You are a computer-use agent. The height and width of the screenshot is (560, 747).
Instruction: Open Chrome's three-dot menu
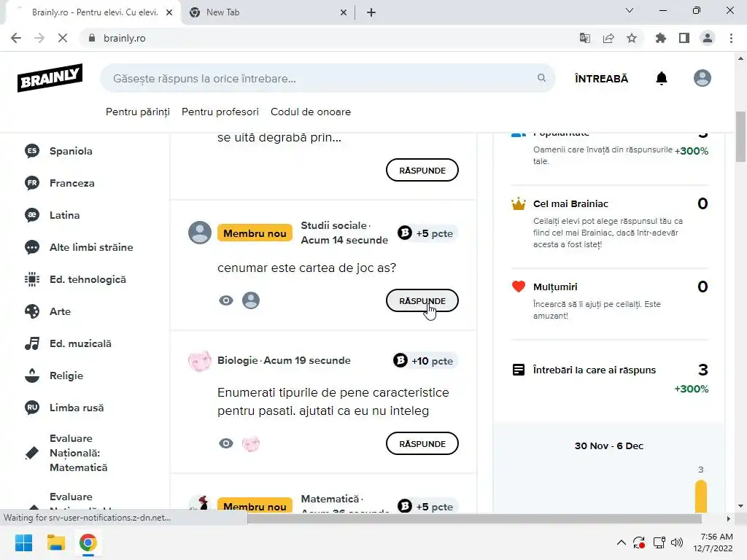tap(731, 38)
